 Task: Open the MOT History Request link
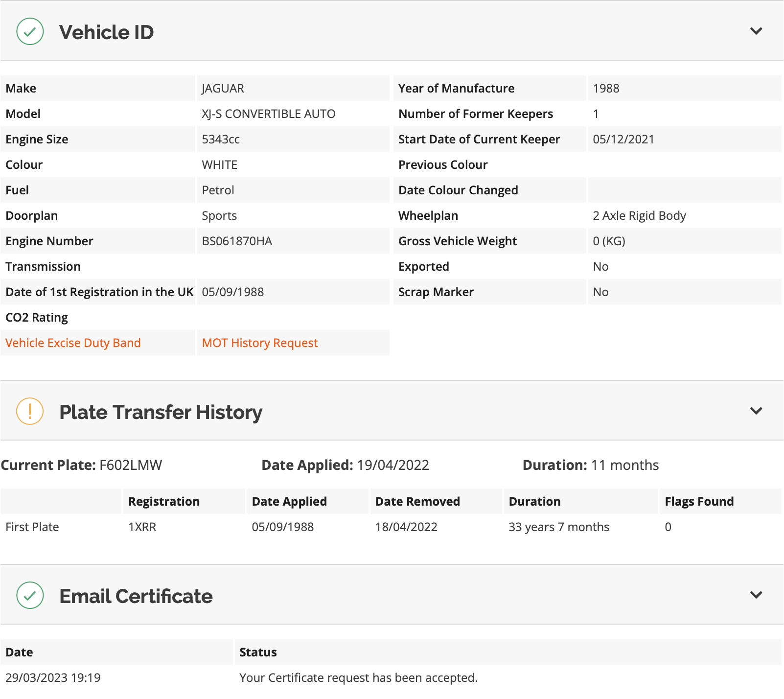[x=260, y=343]
